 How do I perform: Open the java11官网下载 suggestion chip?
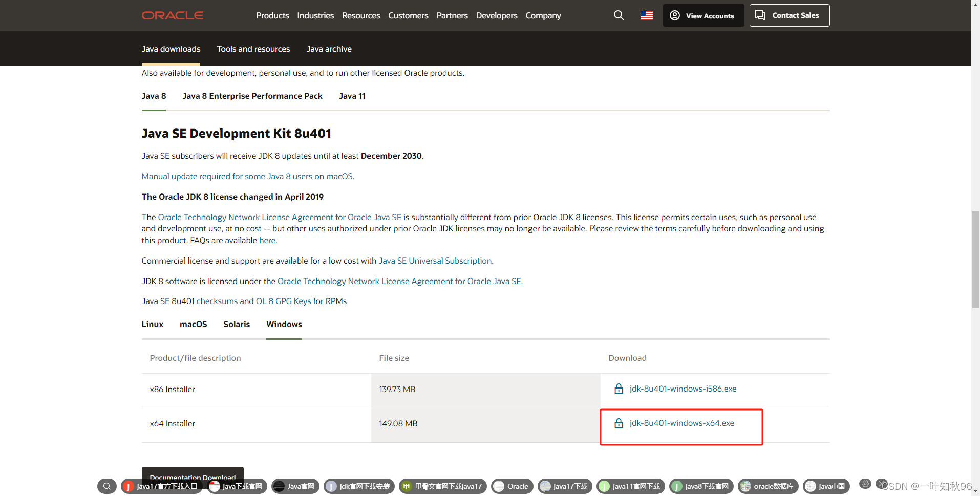point(631,486)
